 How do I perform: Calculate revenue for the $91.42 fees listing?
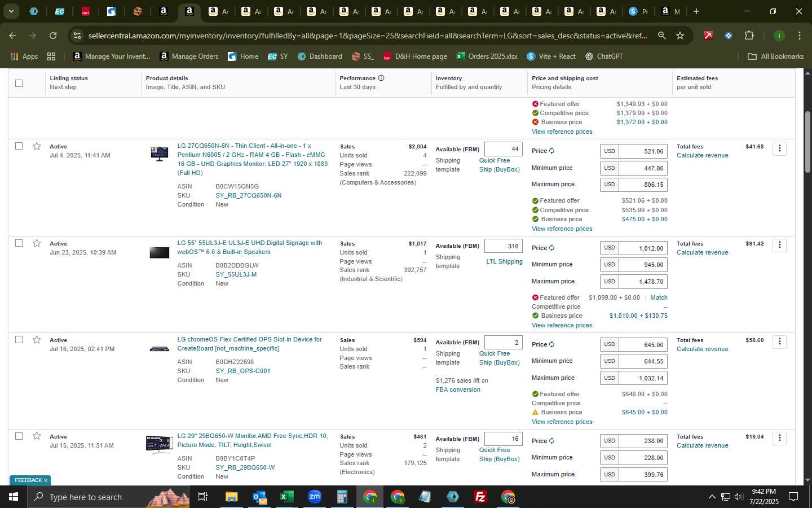tap(702, 252)
